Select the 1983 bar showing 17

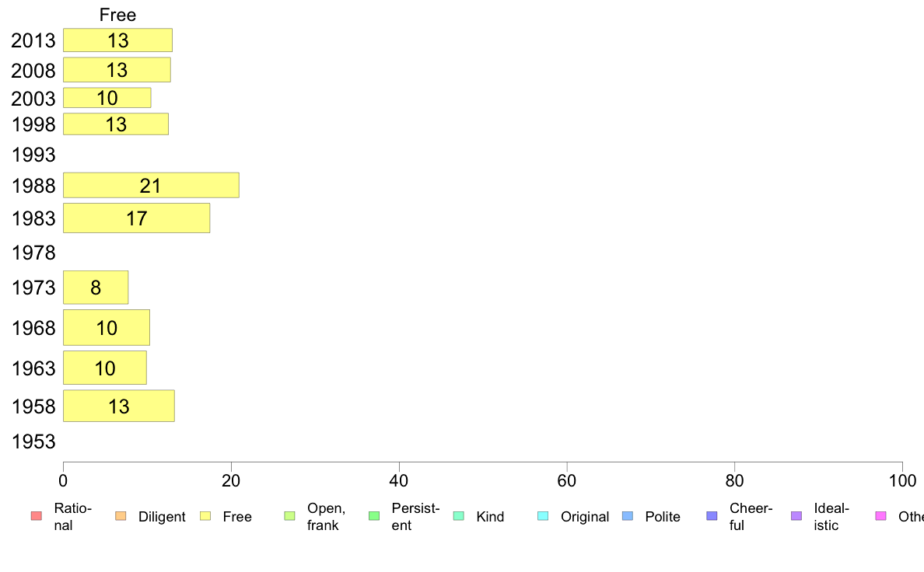point(136,218)
